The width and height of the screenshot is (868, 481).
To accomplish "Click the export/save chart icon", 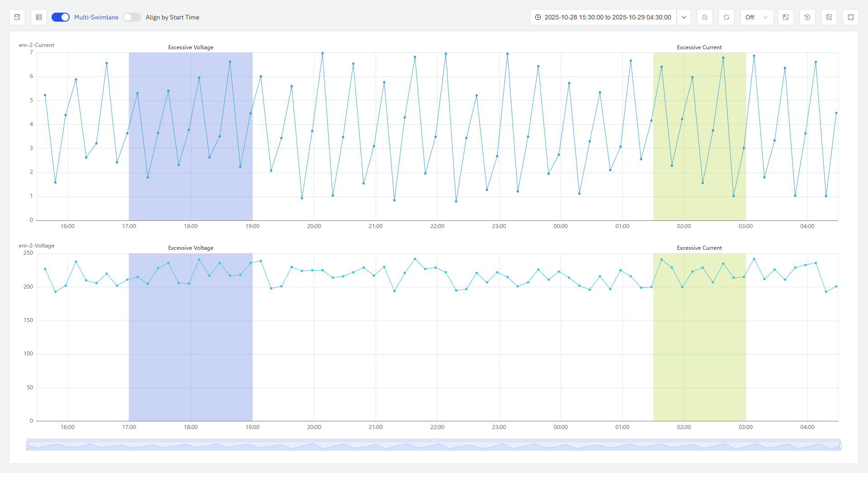I will click(17, 17).
